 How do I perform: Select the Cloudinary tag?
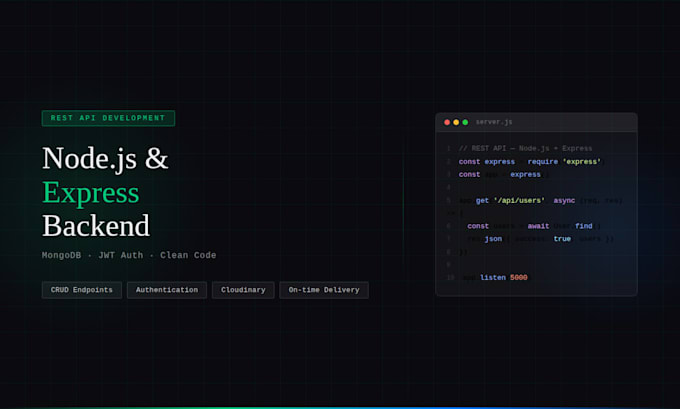pyautogui.click(x=243, y=290)
